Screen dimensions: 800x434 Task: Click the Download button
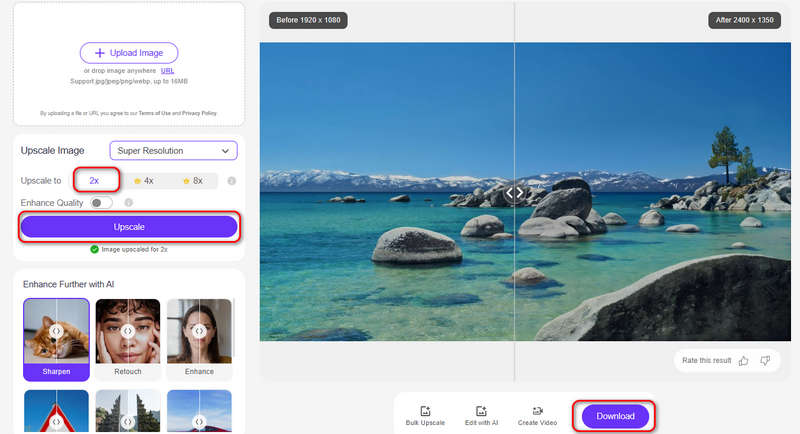tap(615, 416)
